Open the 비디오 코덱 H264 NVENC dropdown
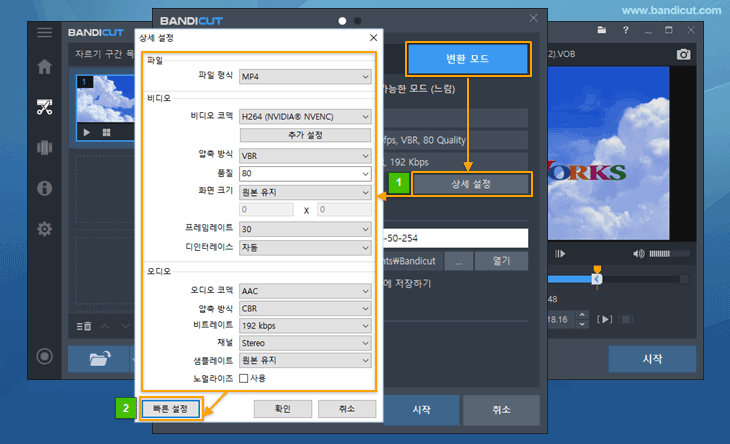730x444 pixels. tap(305, 117)
